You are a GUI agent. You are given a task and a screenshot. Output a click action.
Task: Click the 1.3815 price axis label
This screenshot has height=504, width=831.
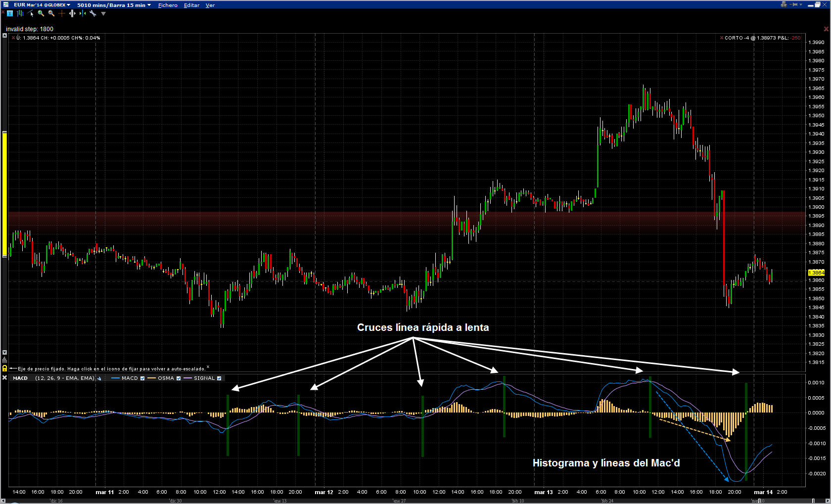pos(817,363)
